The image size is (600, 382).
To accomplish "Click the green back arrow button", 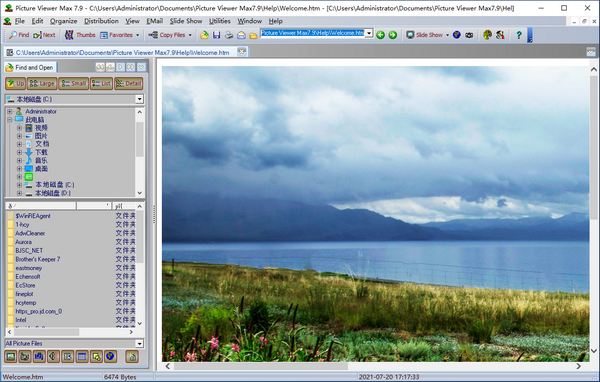I will point(380,35).
